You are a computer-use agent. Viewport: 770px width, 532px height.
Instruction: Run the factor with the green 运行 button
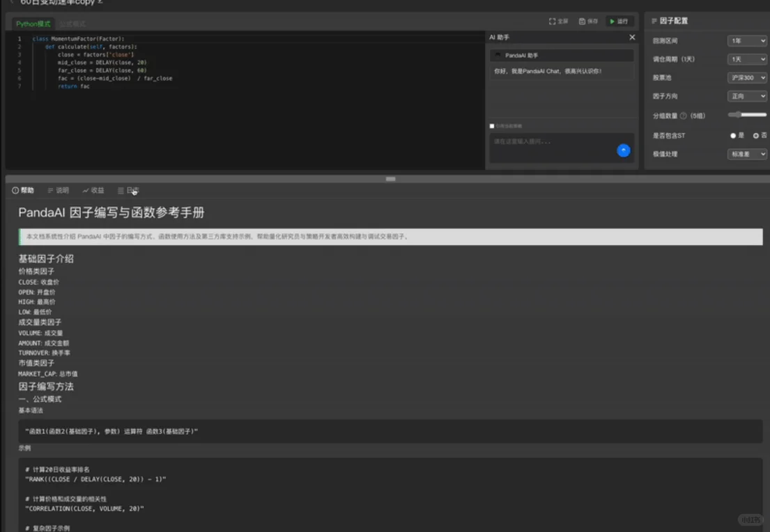[619, 21]
